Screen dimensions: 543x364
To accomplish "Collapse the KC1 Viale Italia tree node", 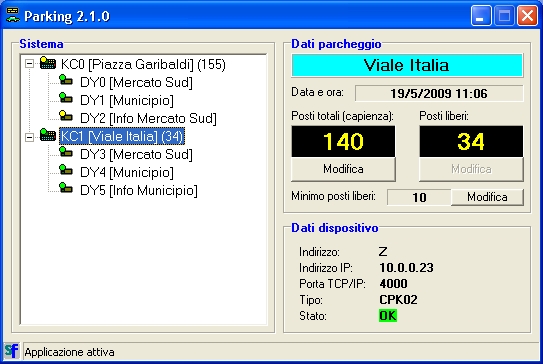I will (30, 137).
